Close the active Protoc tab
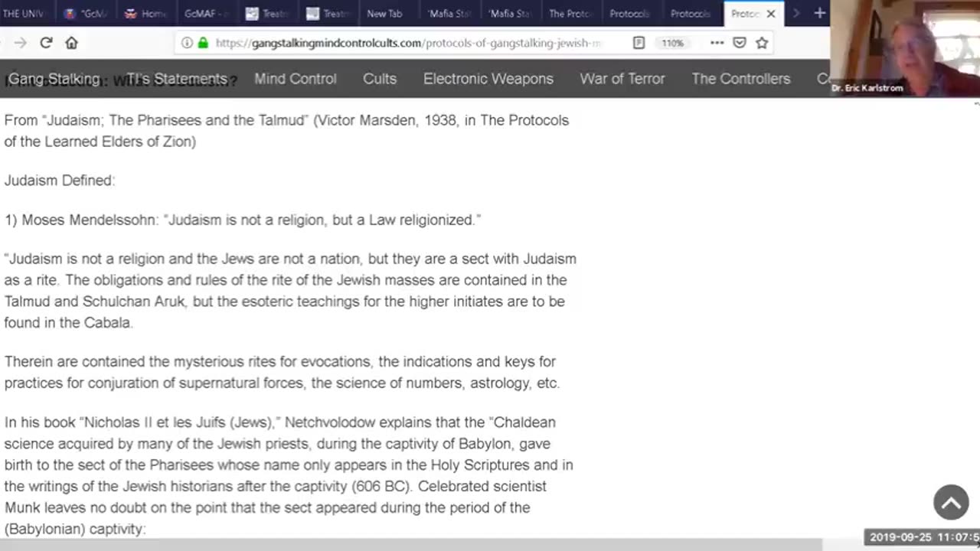Screen dimensions: 980x551 tap(771, 14)
